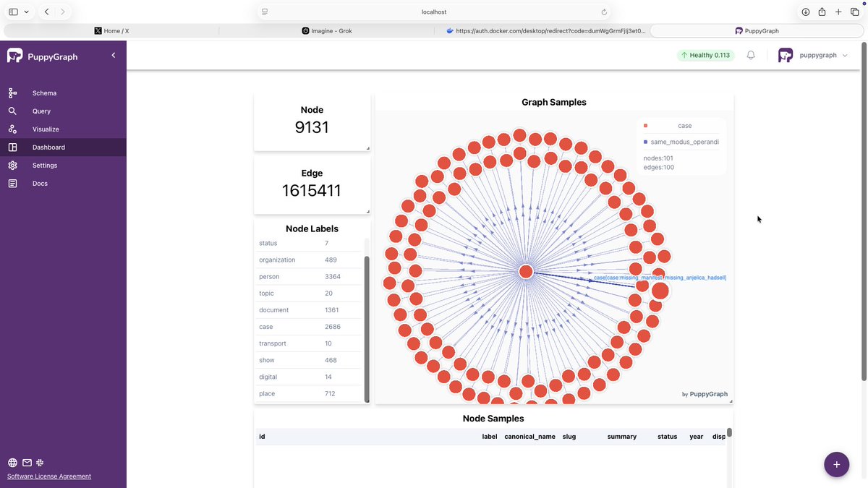The height and width of the screenshot is (488, 868).
Task: Click the summary column header
Action: tap(622, 437)
